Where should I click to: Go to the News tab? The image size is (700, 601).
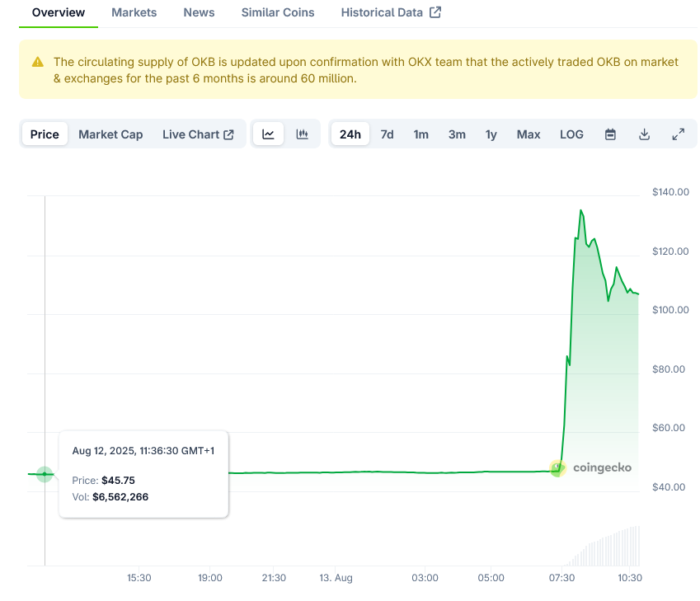coord(199,12)
